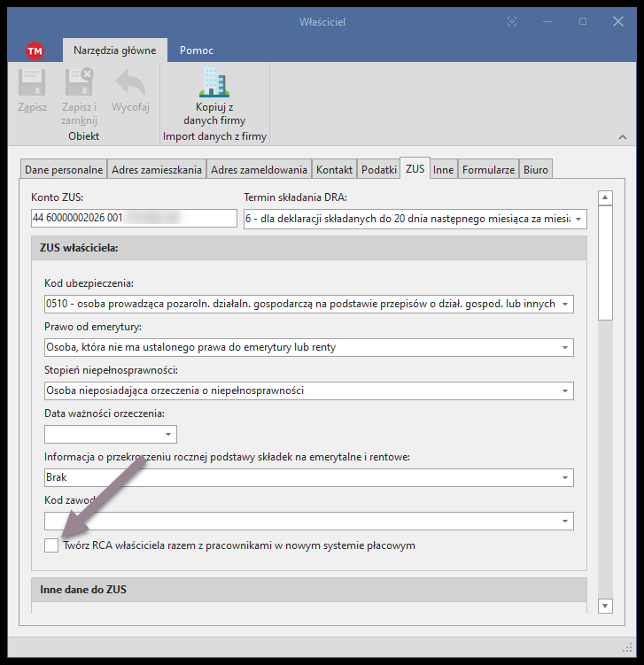Click the focus mode icon in title bar
The height and width of the screenshot is (665, 644).
click(x=512, y=21)
